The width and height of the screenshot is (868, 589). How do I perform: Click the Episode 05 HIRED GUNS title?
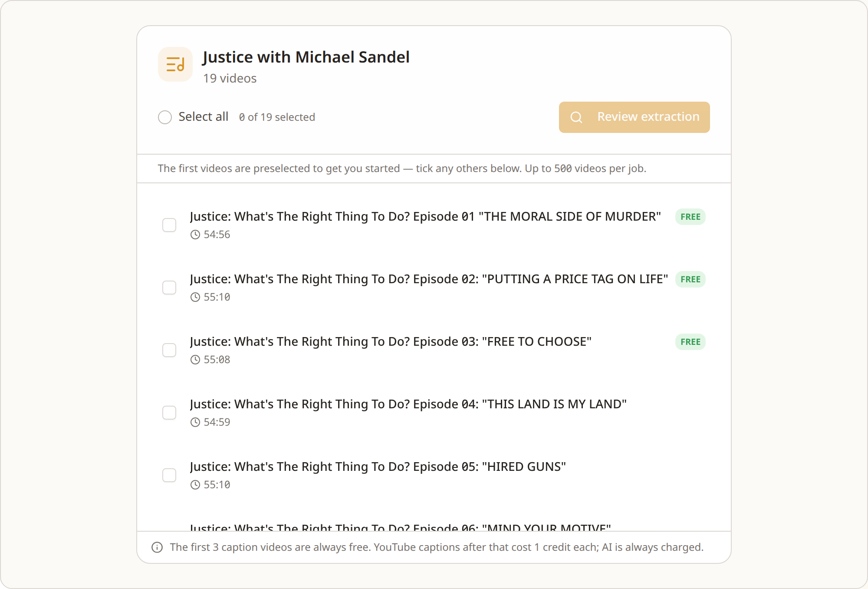coord(378,467)
